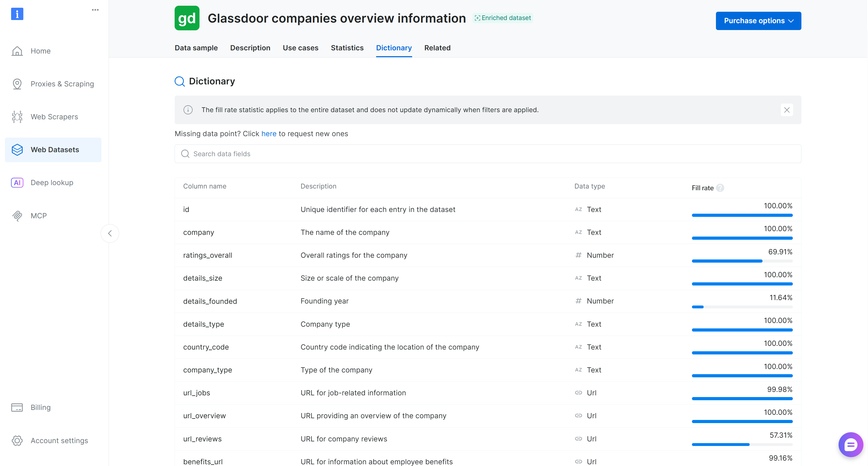Screen dimensions: 868x466
Task: Click the ratings_overall fill rate bar
Action: click(742, 261)
